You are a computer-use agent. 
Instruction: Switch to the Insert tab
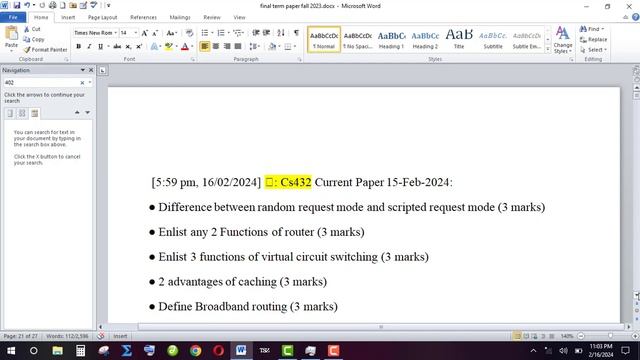coord(68,17)
